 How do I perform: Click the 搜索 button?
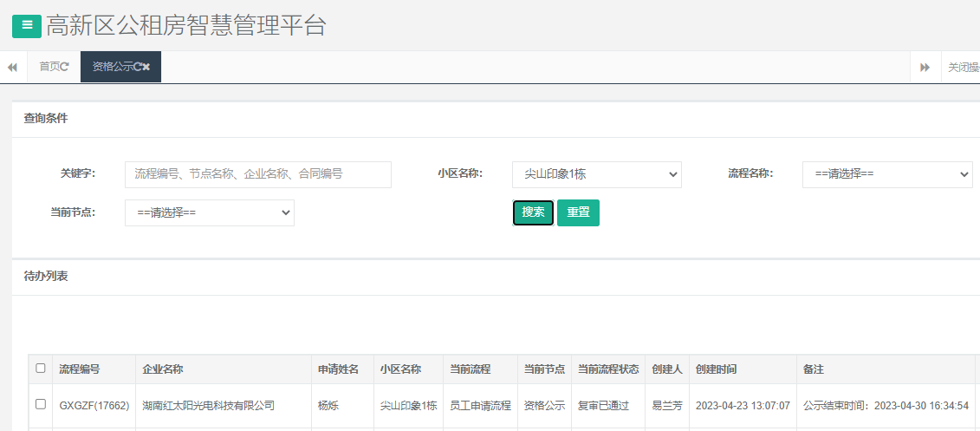click(533, 212)
